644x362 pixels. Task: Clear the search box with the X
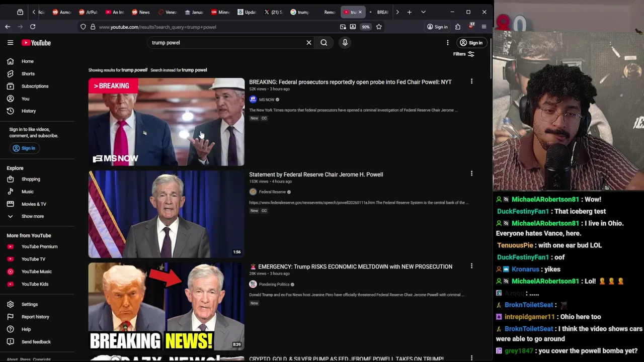point(309,43)
